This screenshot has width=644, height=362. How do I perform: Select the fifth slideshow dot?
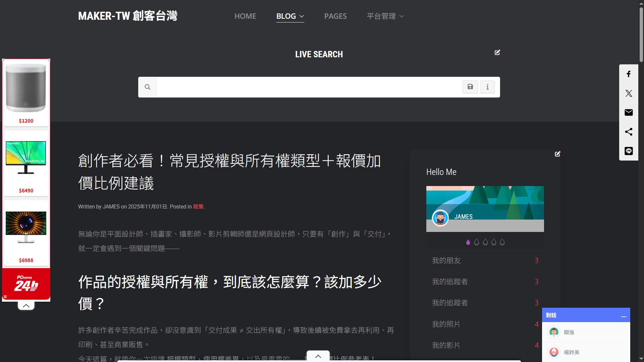[x=502, y=242]
